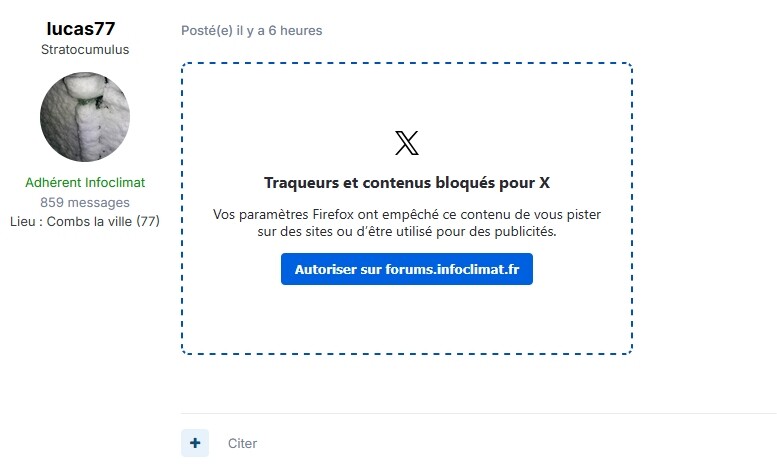Toggle multi-quote with the plus icon
777x469 pixels.
195,443
